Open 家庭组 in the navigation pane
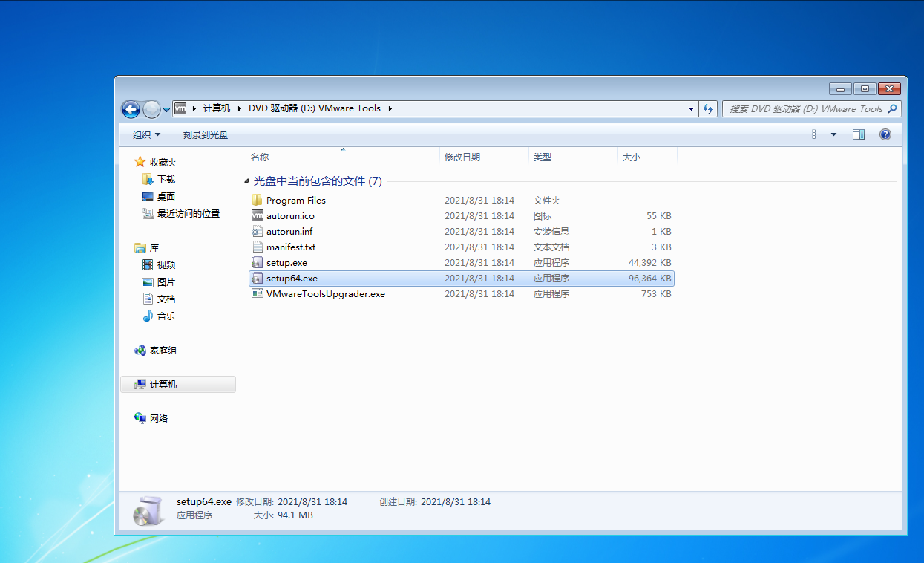This screenshot has height=563, width=924. coord(163,350)
